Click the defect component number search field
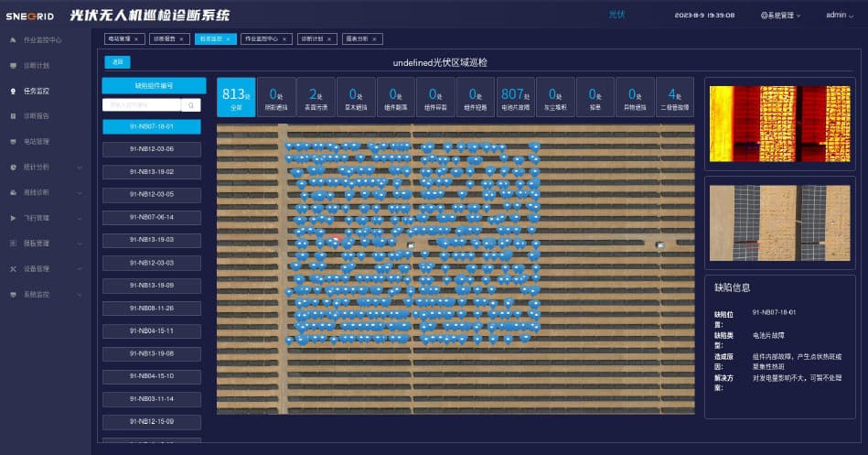This screenshot has width=868, height=455. [x=142, y=105]
